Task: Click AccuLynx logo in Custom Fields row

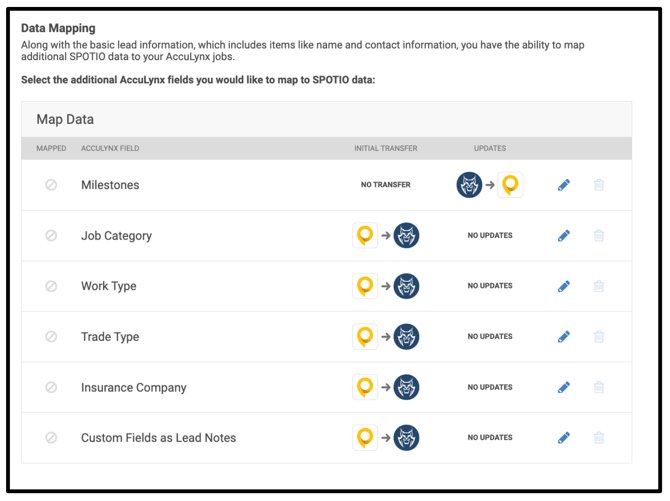Action: 406,438
